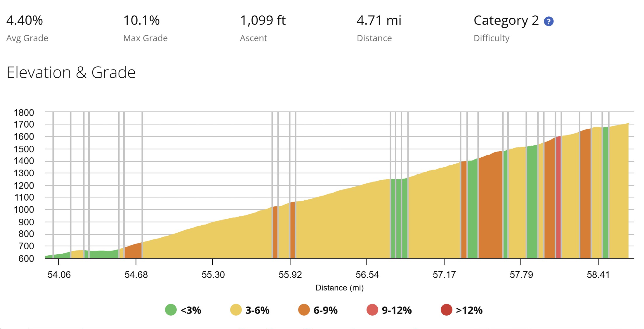Image resolution: width=644 pixels, height=329 pixels.
Task: Toggle the >12% legend label
Action: [x=469, y=310]
